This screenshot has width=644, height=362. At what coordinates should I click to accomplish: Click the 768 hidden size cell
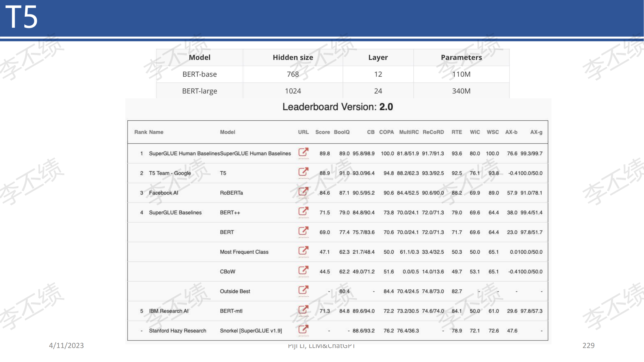coord(293,74)
